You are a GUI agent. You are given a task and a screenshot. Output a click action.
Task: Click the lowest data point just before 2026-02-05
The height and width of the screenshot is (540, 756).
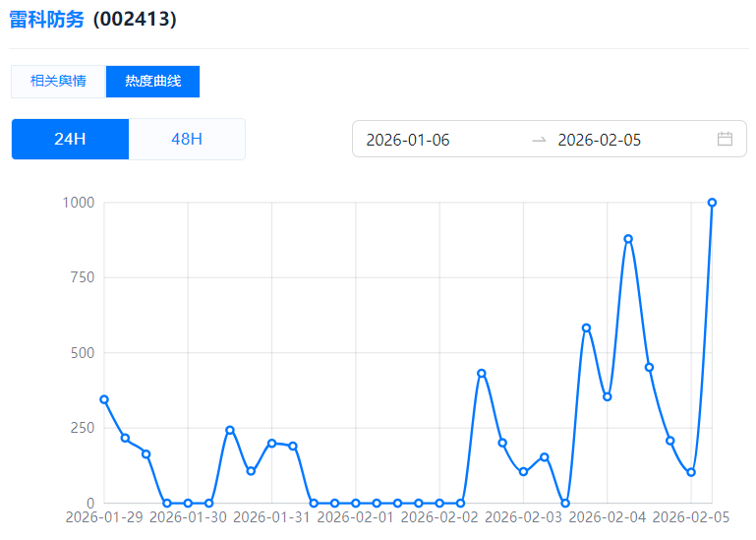(x=691, y=472)
